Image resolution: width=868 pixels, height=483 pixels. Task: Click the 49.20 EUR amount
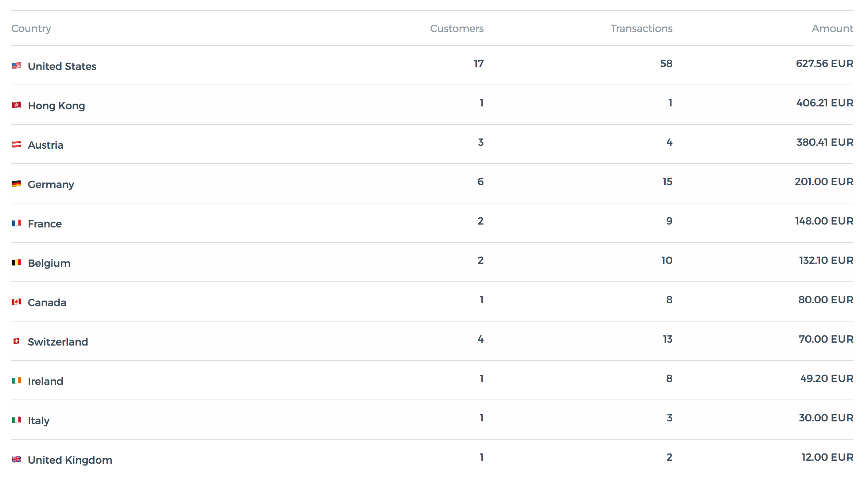point(827,378)
